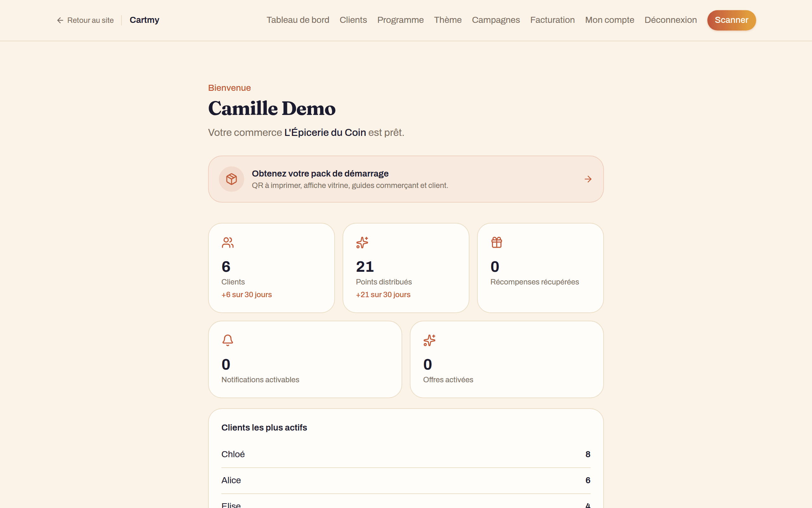Click Alice's score of 6
Image resolution: width=812 pixels, height=508 pixels.
coord(588,480)
